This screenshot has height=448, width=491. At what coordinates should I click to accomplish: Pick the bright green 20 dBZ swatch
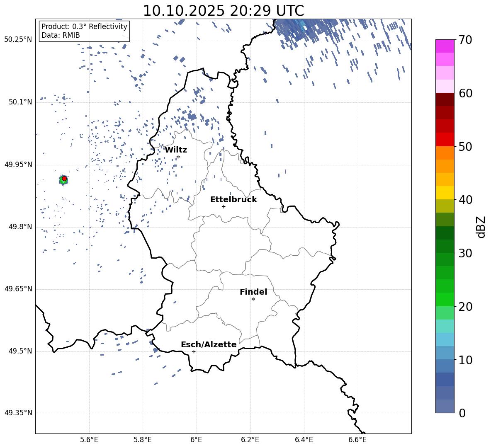tap(445, 299)
